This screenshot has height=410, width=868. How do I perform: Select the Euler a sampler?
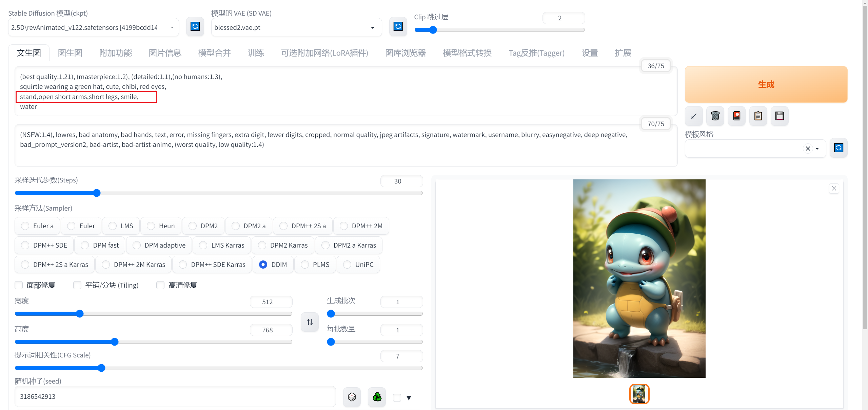37,226
